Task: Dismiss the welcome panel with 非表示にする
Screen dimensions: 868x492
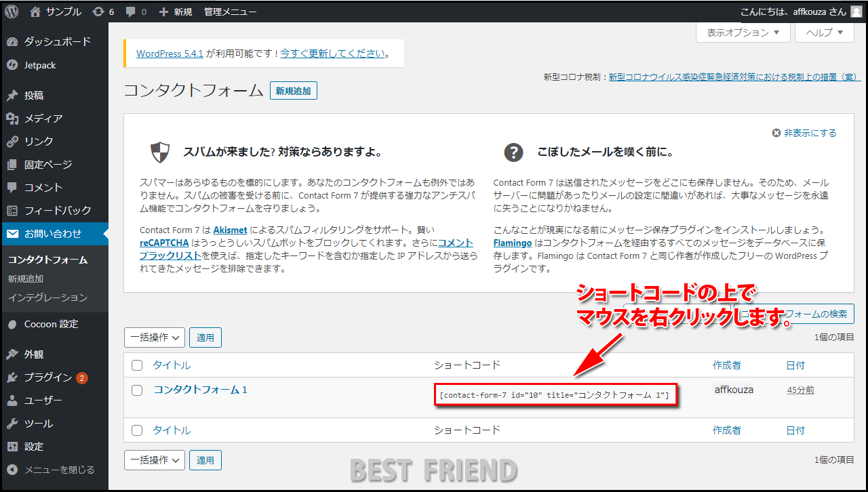Action: pos(804,133)
